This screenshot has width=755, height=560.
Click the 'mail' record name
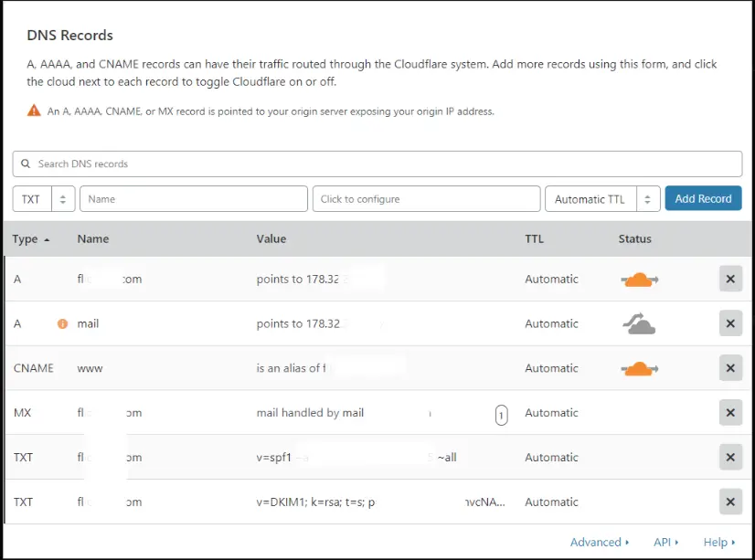[88, 323]
